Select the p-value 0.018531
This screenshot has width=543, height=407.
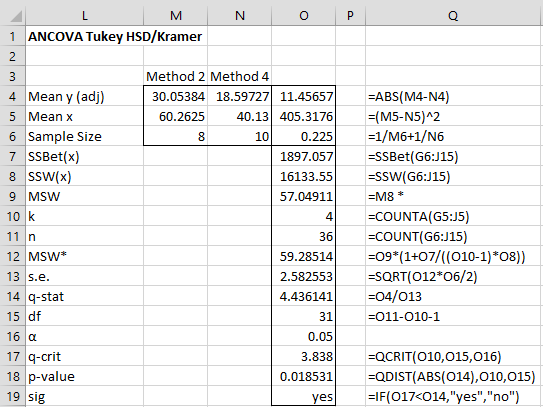point(303,377)
